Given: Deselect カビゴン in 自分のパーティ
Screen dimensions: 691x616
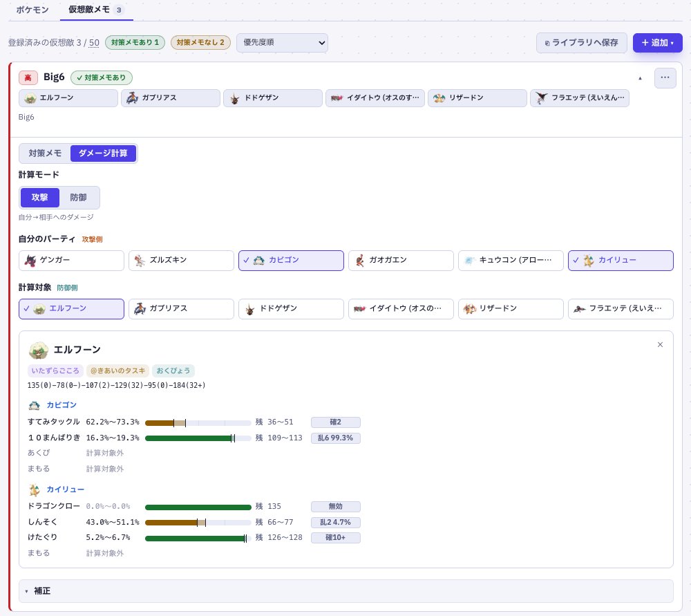Looking at the screenshot, I should 291,261.
